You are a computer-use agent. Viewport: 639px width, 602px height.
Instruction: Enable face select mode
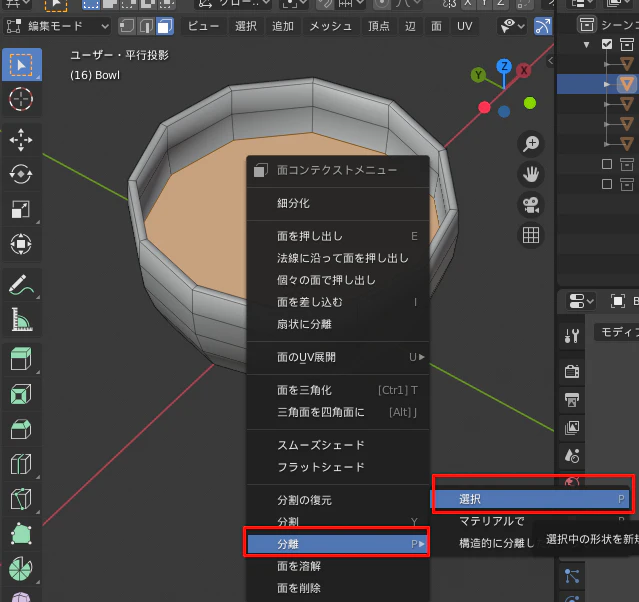click(165, 26)
